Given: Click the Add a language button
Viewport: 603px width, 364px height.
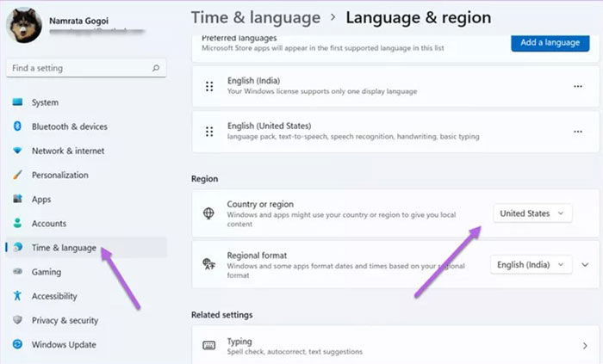Looking at the screenshot, I should [550, 43].
